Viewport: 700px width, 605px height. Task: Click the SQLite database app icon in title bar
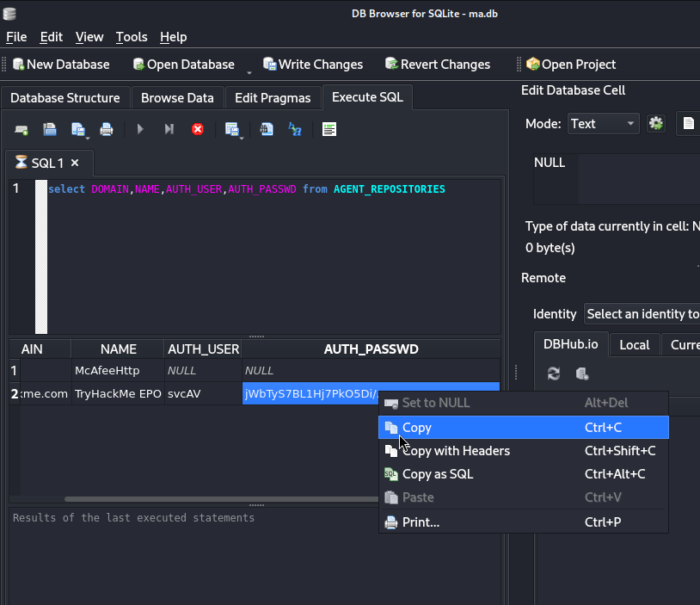(9, 14)
